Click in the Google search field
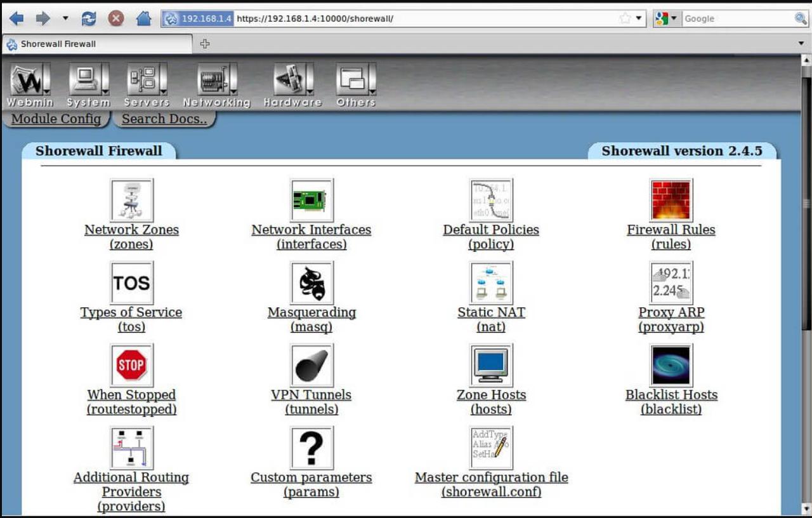Viewport: 812px width, 518px height. coord(736,18)
